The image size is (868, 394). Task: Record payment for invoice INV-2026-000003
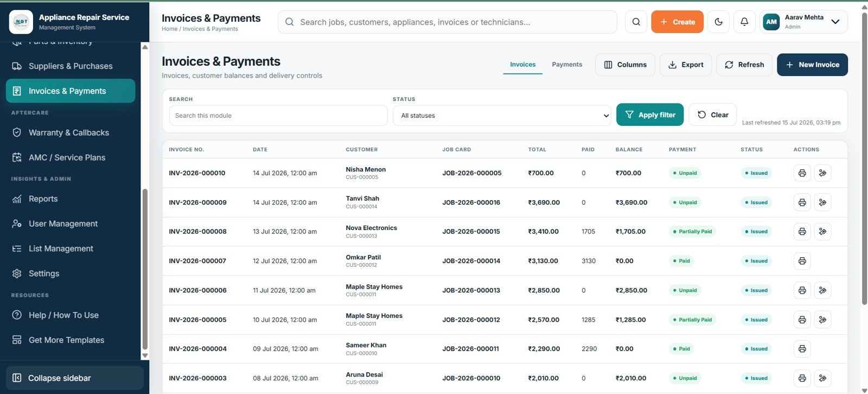click(x=822, y=378)
